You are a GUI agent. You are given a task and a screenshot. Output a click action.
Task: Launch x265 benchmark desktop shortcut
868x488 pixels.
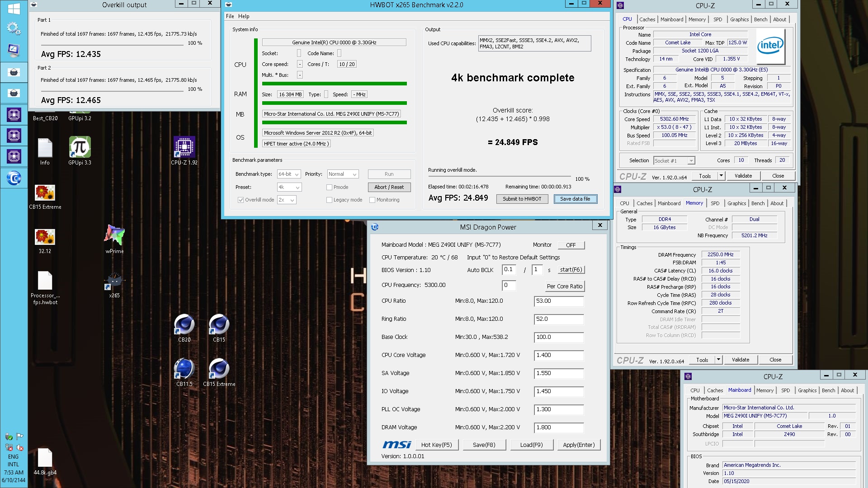114,285
